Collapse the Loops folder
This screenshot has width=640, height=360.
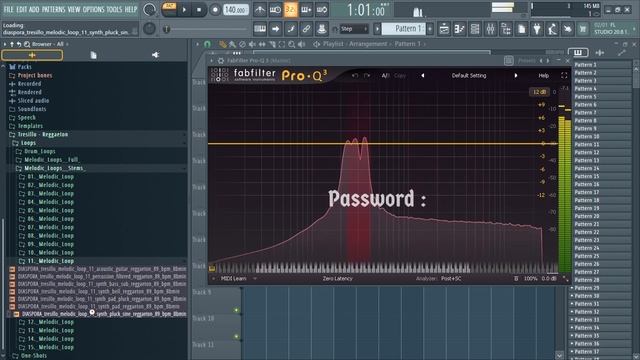tap(28, 143)
